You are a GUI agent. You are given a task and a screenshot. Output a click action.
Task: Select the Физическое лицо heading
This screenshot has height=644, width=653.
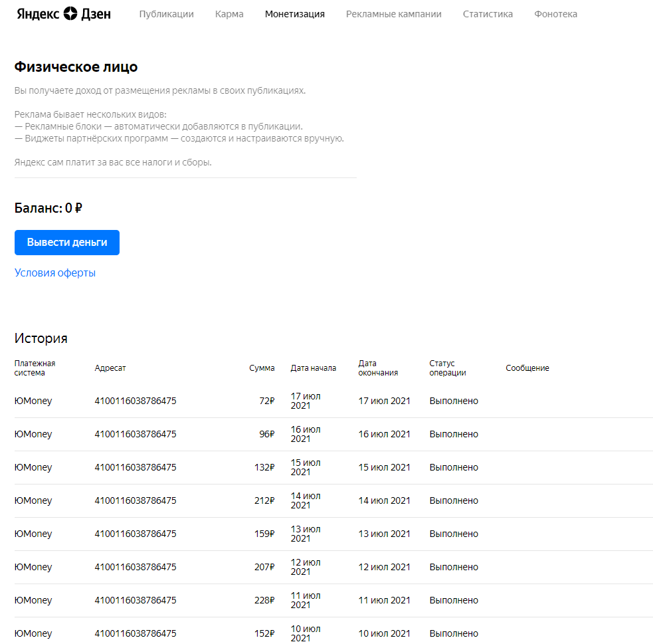tap(76, 67)
